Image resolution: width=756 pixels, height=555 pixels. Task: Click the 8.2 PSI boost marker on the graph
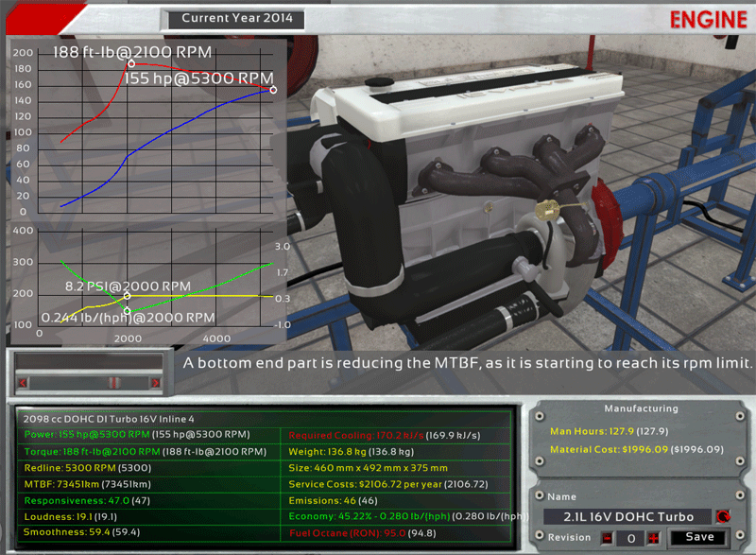click(x=128, y=295)
